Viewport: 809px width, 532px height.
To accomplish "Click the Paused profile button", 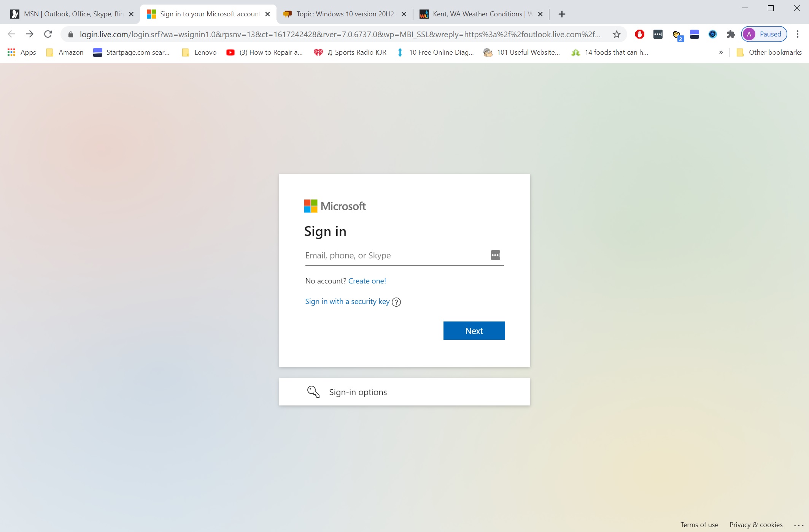I will (764, 34).
